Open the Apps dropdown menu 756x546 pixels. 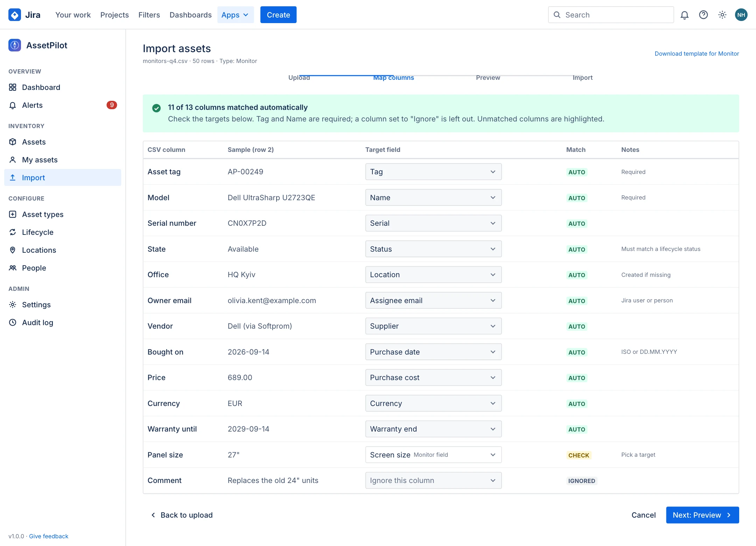point(236,15)
